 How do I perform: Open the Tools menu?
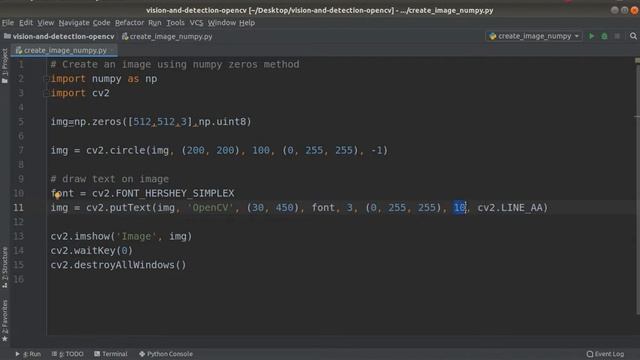(x=175, y=23)
